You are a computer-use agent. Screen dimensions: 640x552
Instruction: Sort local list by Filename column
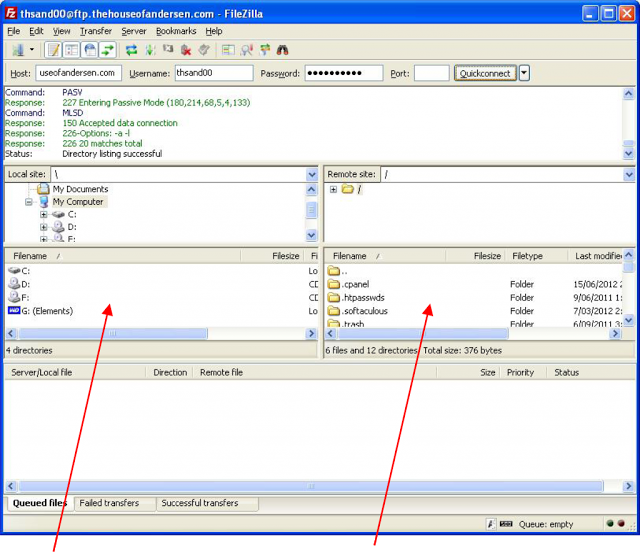122,256
